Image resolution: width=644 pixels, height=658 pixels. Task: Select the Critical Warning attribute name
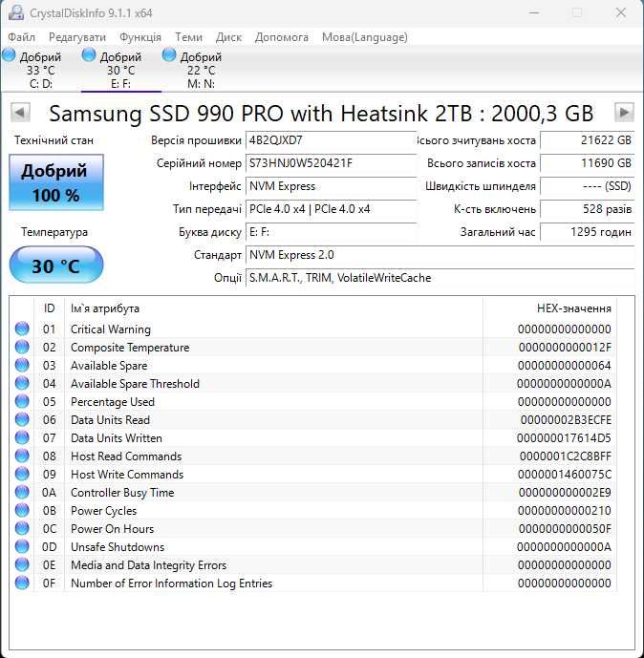[x=111, y=329]
